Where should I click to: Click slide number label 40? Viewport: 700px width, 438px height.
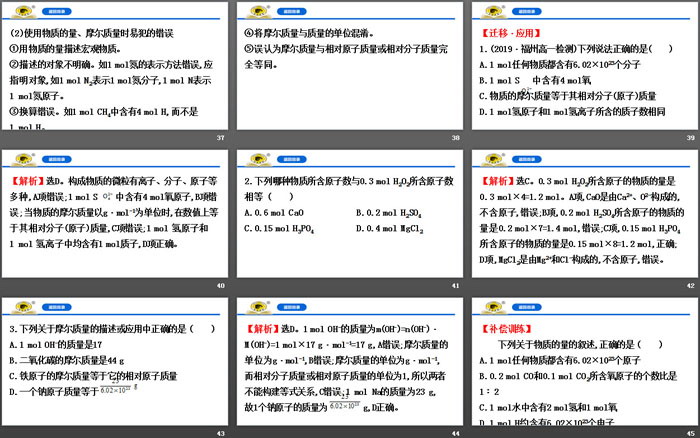coord(221,285)
